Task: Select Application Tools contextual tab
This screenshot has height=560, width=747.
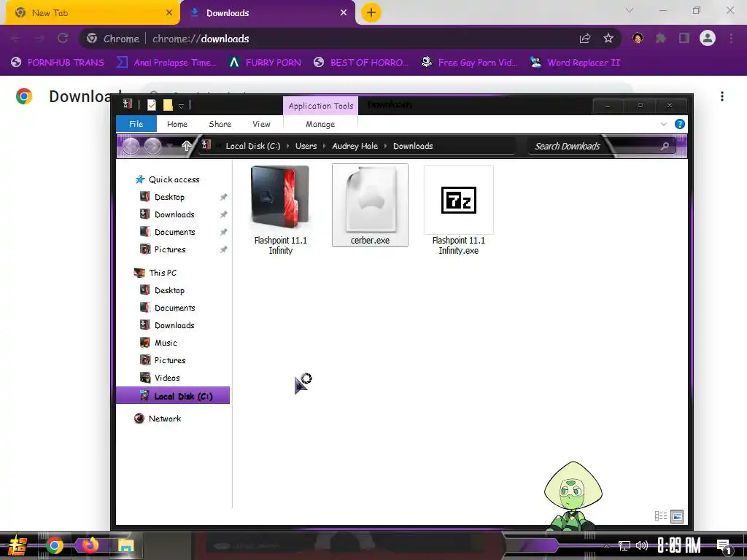Action: [321, 106]
